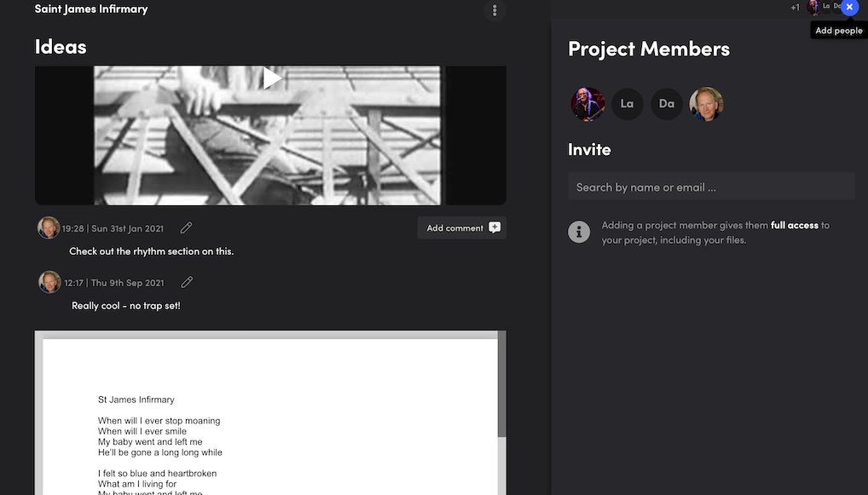This screenshot has height=495, width=868.
Task: Click the author avatar on the 12:17 comment
Action: [49, 282]
